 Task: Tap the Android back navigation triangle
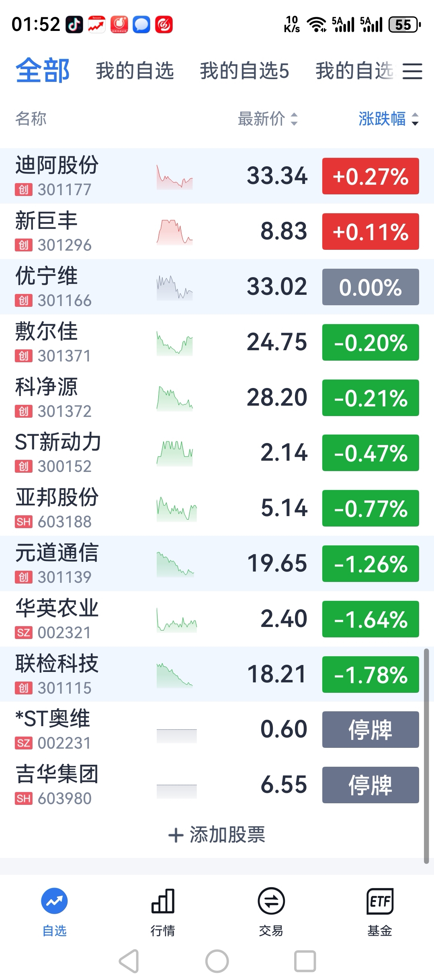click(x=129, y=961)
